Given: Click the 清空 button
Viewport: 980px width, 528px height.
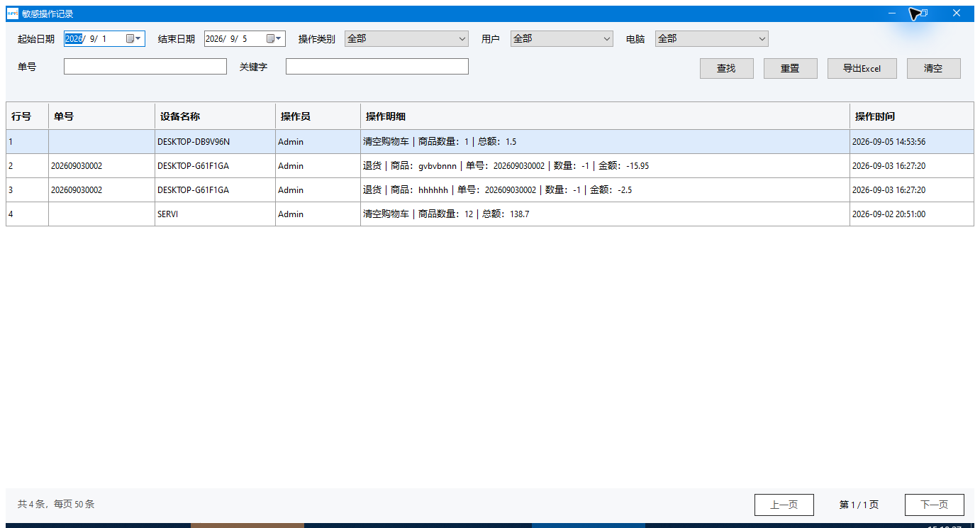Looking at the screenshot, I should click(933, 69).
